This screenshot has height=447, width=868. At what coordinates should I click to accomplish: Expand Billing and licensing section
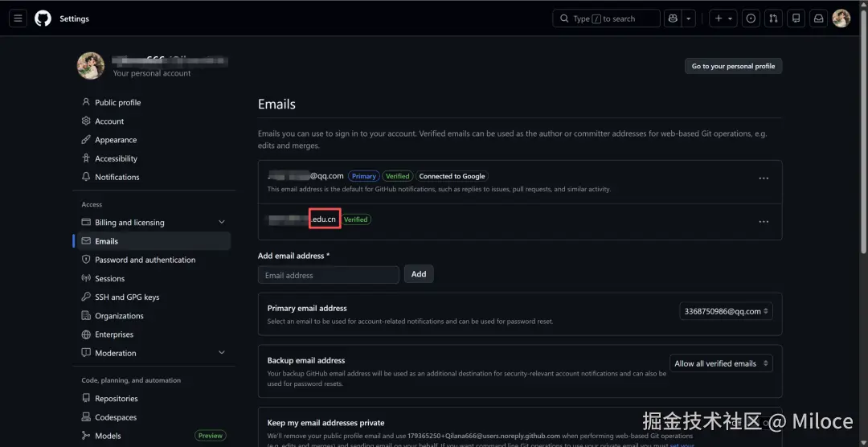coord(222,223)
